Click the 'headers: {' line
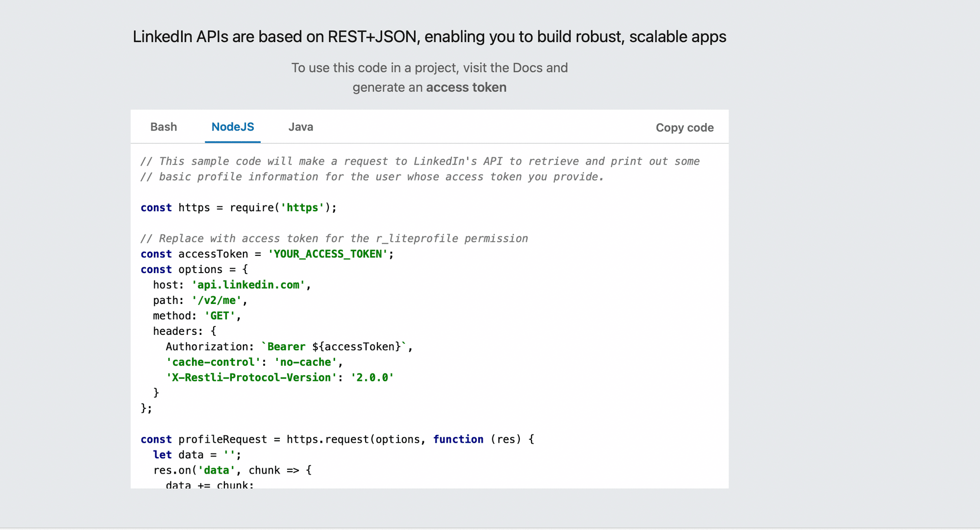980x530 pixels. (x=184, y=331)
